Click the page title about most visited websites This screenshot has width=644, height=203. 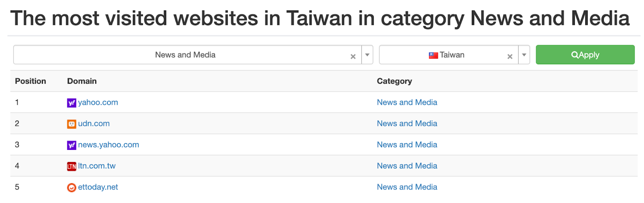point(320,18)
